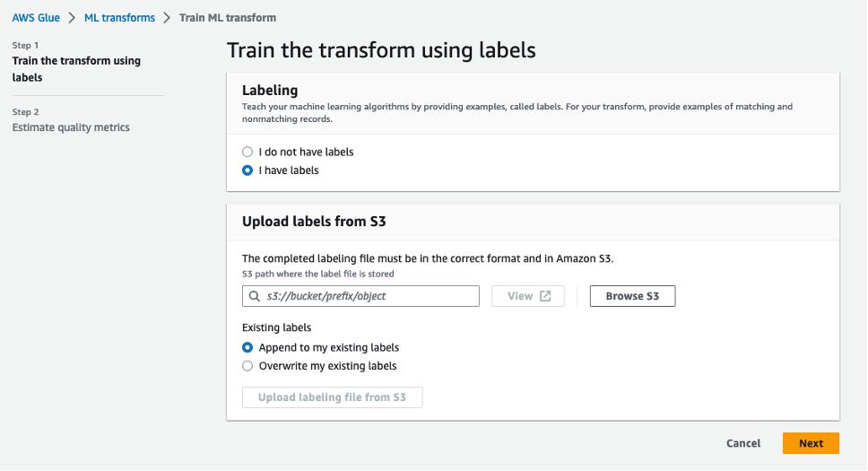Click the Cancel button
Image resolution: width=868 pixels, height=471 pixels.
[743, 443]
